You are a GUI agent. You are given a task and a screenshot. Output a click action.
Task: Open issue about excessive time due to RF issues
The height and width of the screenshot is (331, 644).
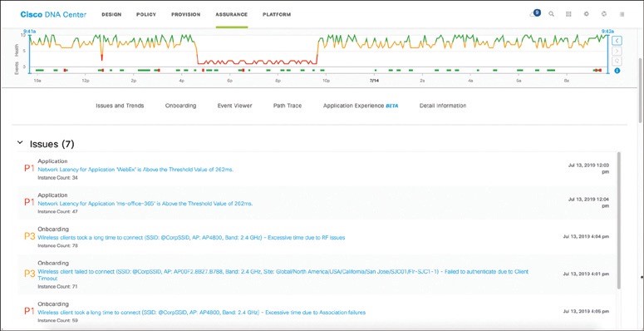191,237
